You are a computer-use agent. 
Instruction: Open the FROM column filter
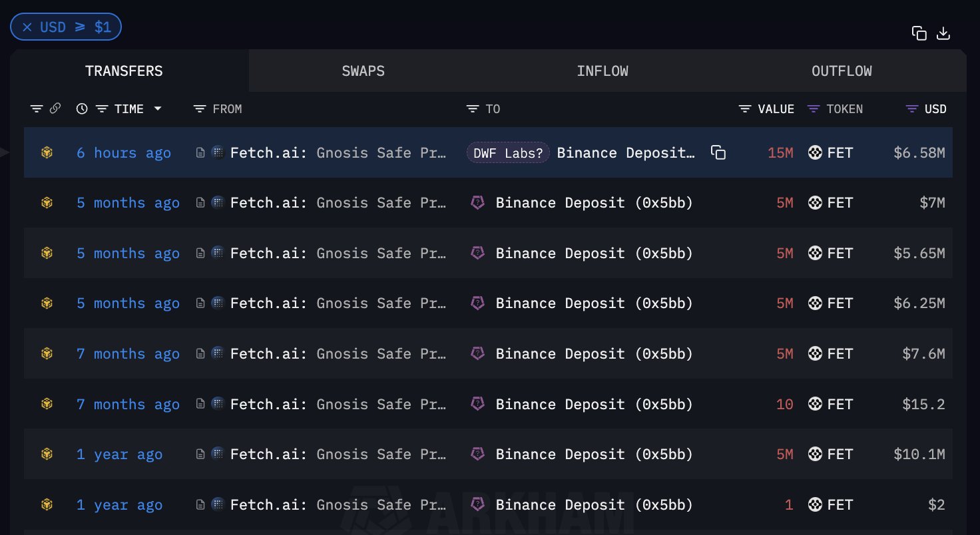(x=200, y=108)
